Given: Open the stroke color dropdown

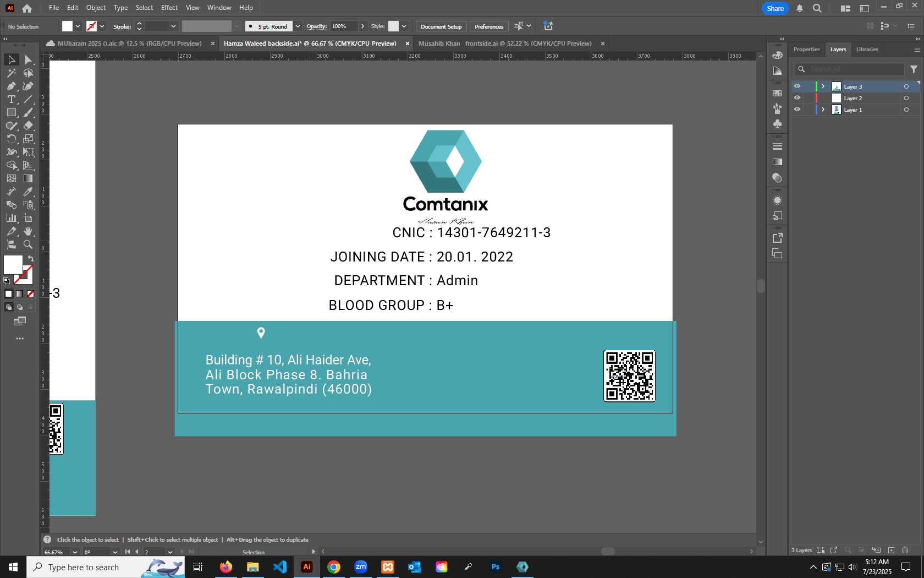Looking at the screenshot, I should click(x=102, y=26).
